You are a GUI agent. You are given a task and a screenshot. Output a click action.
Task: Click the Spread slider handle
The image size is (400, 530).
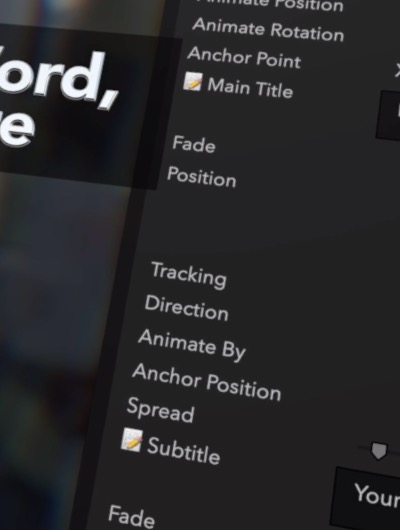click(x=378, y=451)
